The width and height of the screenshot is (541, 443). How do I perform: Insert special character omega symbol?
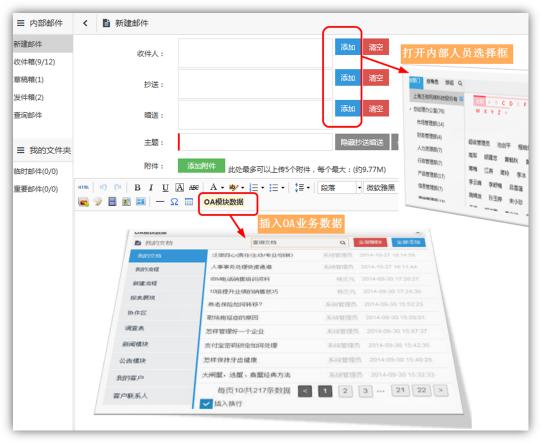click(x=174, y=201)
